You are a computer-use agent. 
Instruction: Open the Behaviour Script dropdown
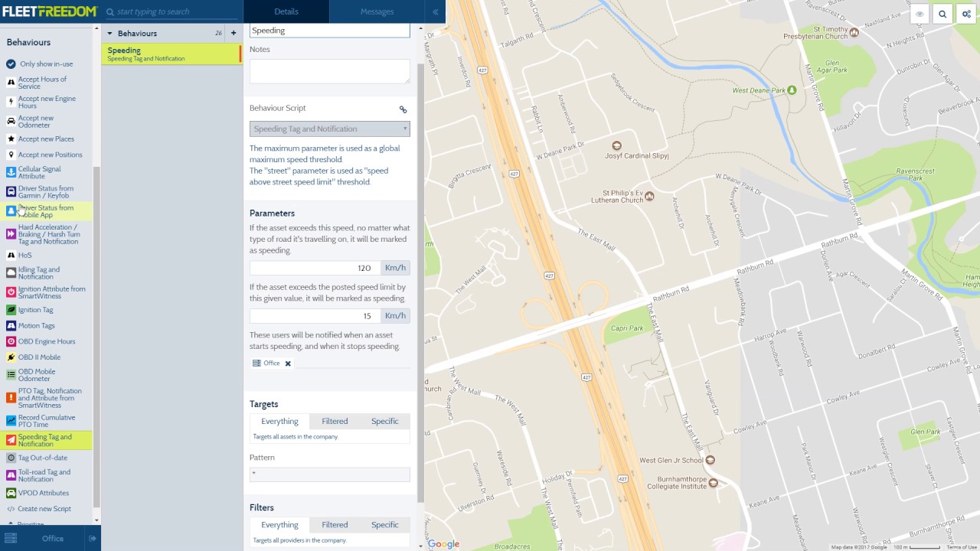[329, 129]
